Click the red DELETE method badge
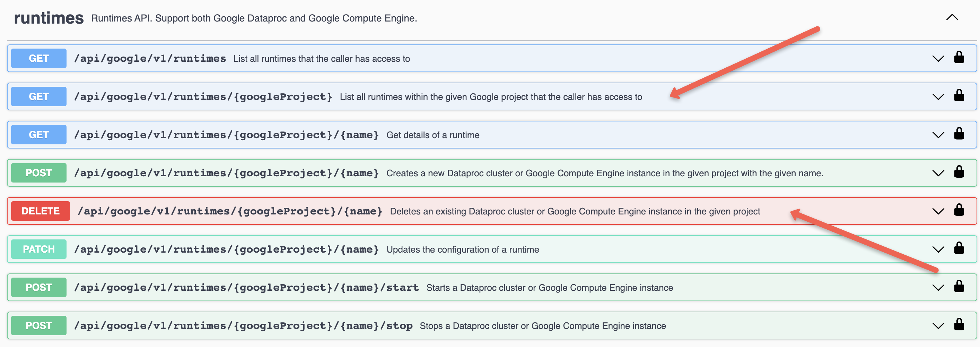The height and width of the screenshot is (347, 980). pos(40,211)
